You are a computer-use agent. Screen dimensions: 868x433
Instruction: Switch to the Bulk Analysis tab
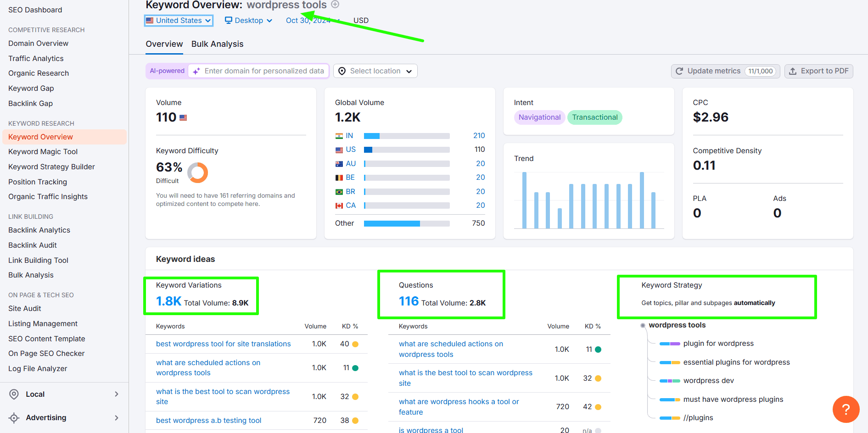pos(218,44)
